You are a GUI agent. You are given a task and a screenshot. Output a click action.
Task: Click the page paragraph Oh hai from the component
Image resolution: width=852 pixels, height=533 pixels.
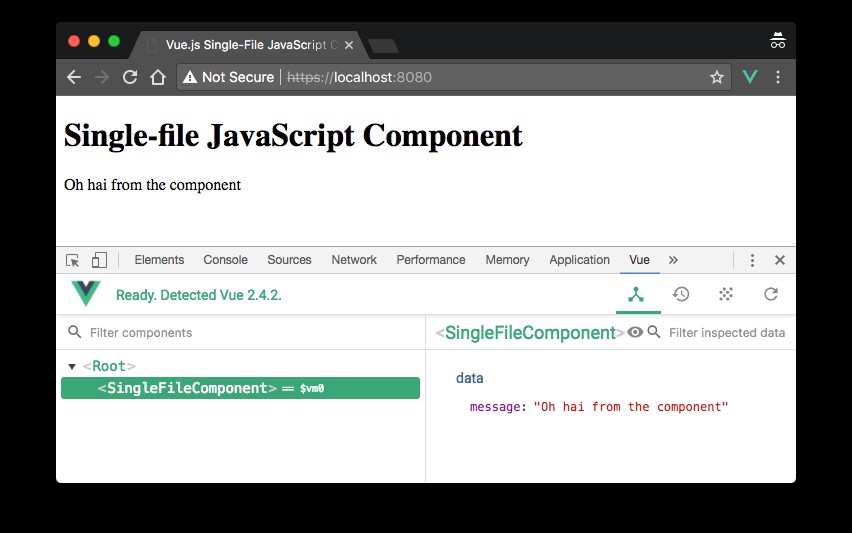(x=152, y=185)
